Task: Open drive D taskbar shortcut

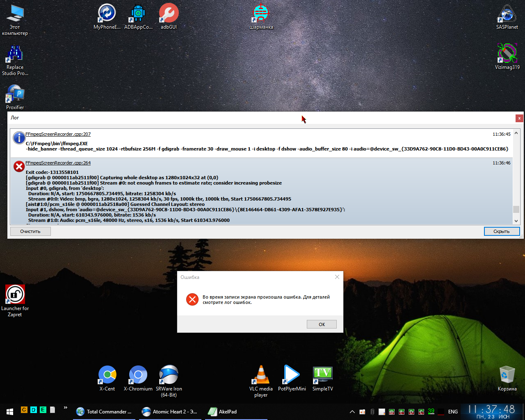Action: pyautogui.click(x=33, y=409)
